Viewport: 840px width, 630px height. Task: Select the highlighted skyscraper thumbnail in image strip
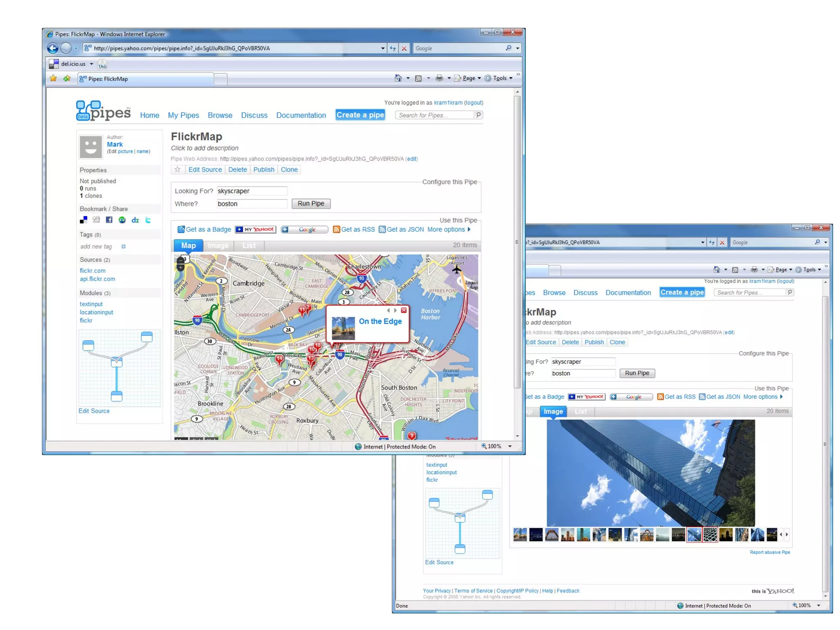coord(694,534)
